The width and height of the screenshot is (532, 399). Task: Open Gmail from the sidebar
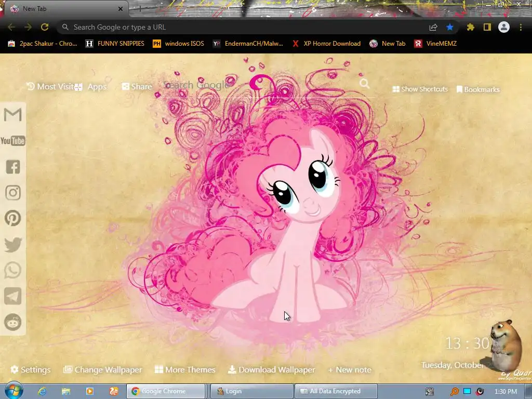coord(13,114)
